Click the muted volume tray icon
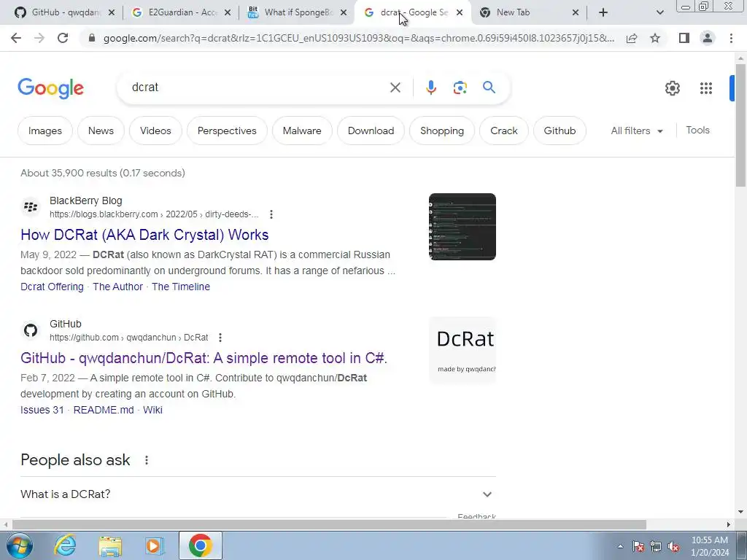 [x=673, y=546]
